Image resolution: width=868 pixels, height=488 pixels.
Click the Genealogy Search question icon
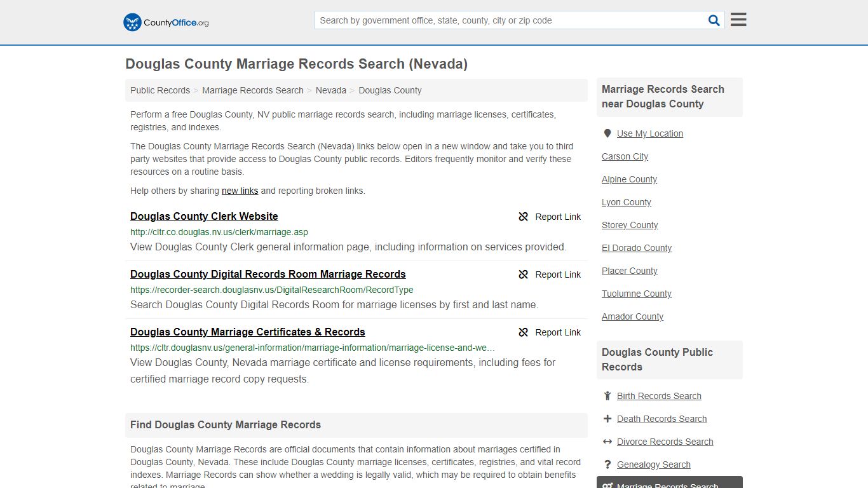click(x=607, y=464)
